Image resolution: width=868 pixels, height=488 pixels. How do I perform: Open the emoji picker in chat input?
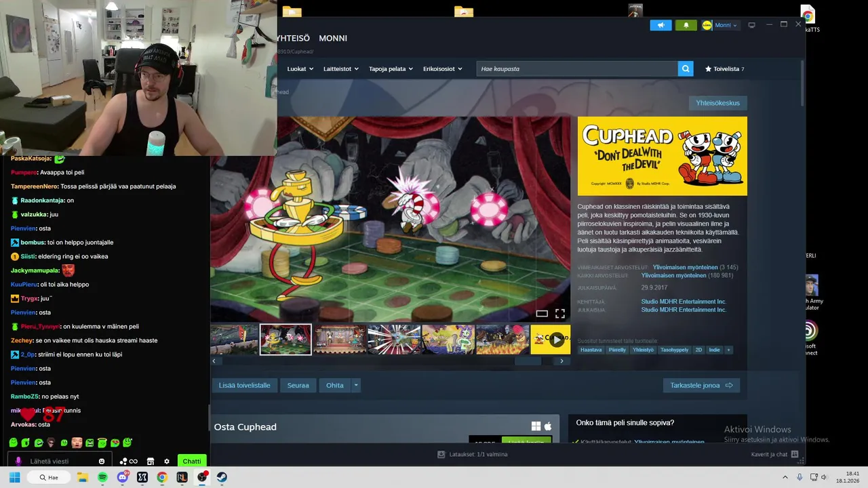(x=102, y=462)
